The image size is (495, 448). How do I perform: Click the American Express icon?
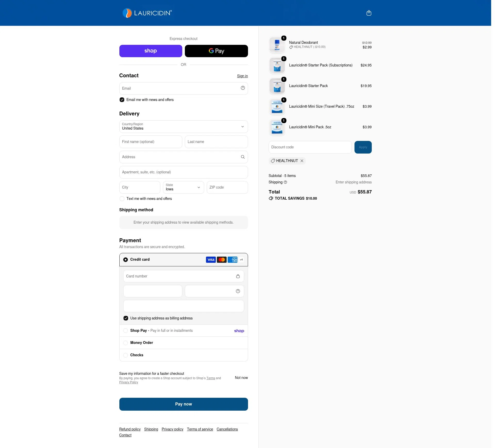point(232,260)
